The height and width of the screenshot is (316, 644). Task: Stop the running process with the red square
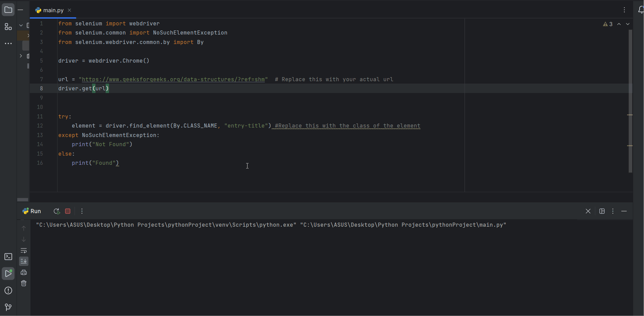click(68, 211)
